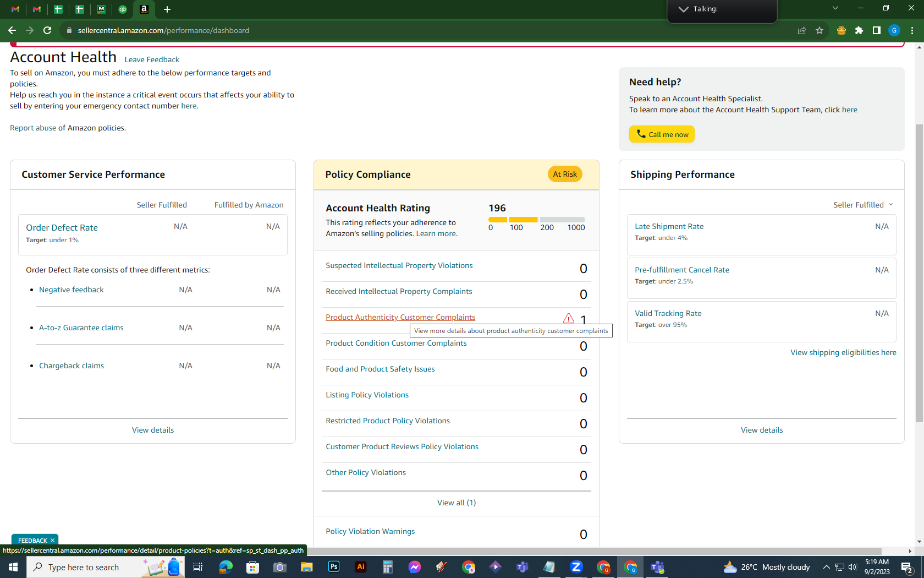Open Late Shipment Rate link
The image size is (924, 578).
point(669,226)
